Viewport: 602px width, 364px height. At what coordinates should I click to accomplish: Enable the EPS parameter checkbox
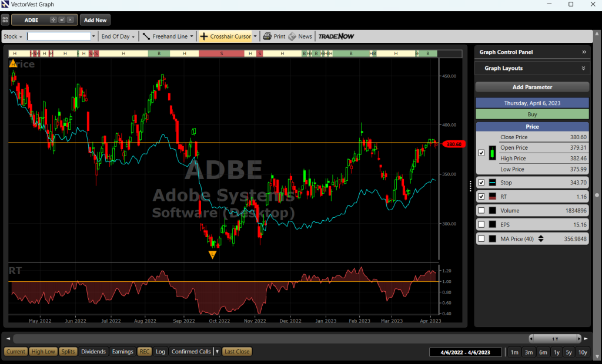[481, 225]
